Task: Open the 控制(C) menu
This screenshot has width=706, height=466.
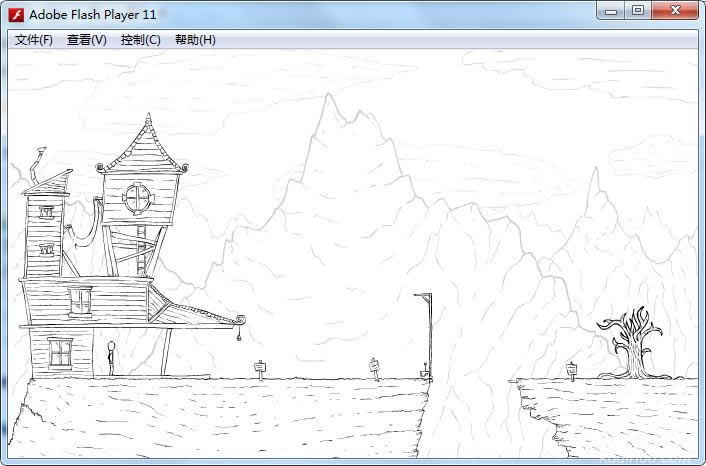Action: click(x=140, y=40)
